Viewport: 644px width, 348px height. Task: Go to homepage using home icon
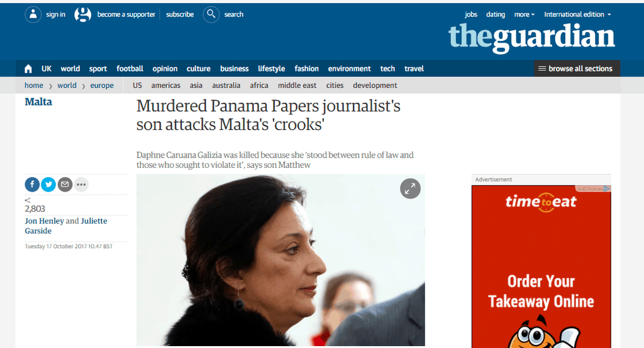pos(28,68)
